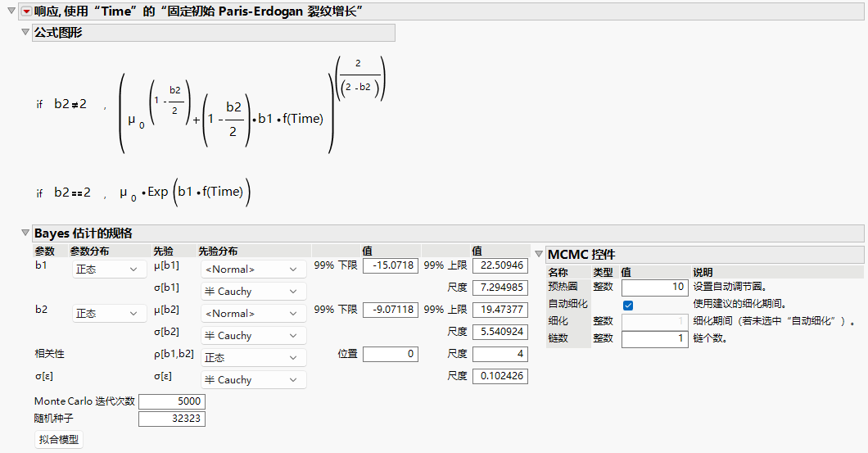Click the 随机种子 label
Image resolution: width=868 pixels, height=453 pixels.
point(54,419)
